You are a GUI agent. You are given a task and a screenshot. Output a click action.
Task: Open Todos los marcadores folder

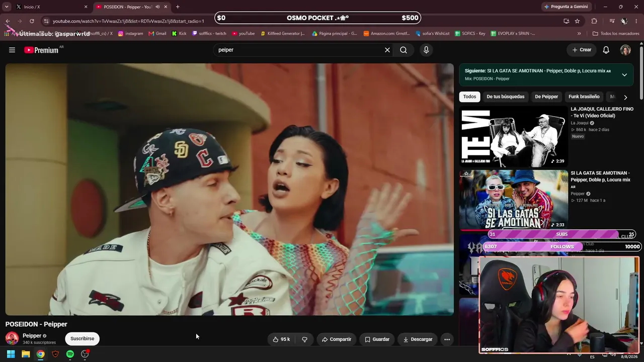[x=616, y=34]
